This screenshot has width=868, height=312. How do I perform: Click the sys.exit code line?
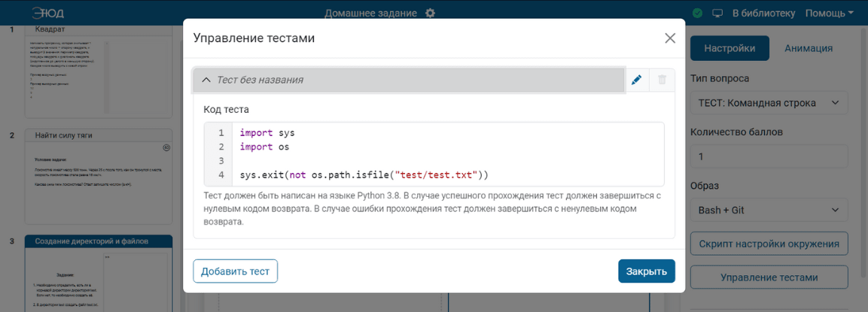(x=364, y=175)
